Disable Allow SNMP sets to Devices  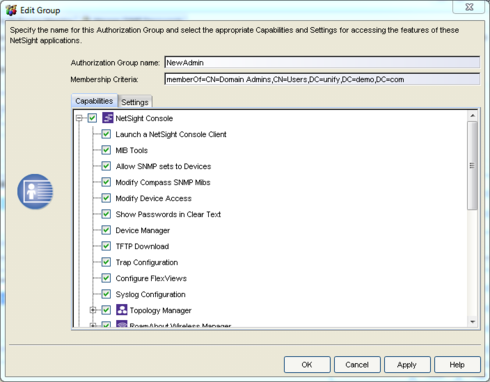[106, 166]
